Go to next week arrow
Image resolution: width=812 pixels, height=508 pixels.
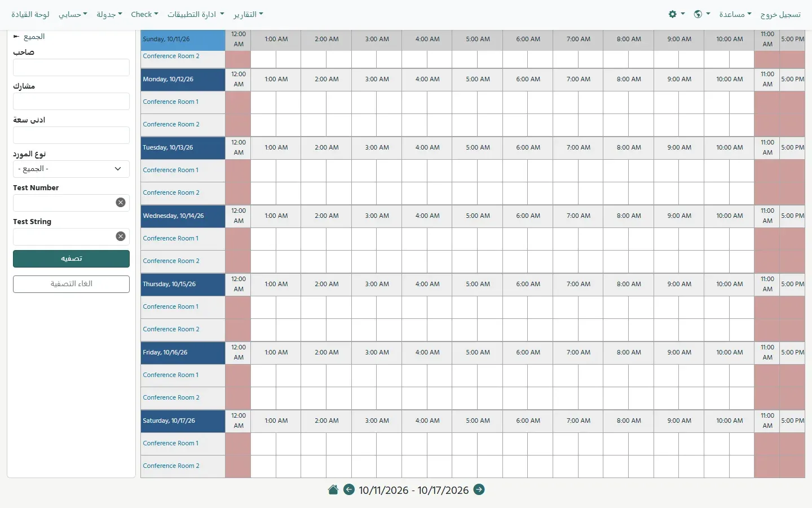click(x=479, y=489)
